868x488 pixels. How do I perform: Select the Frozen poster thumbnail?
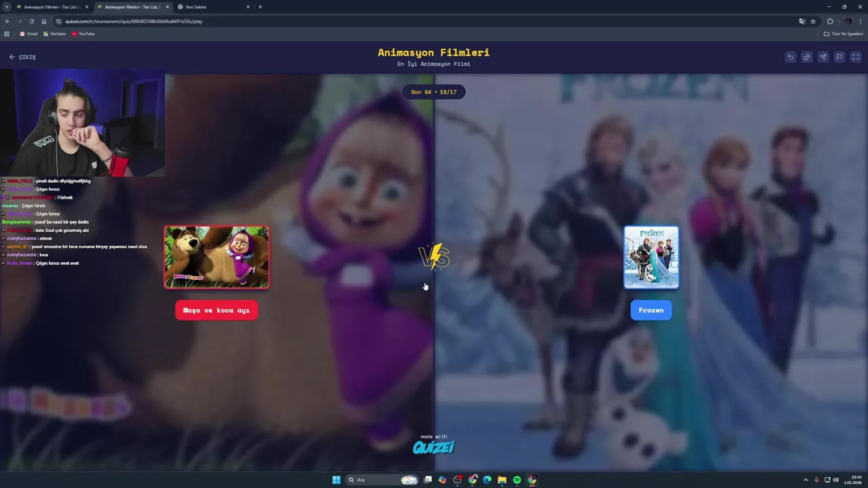(651, 258)
